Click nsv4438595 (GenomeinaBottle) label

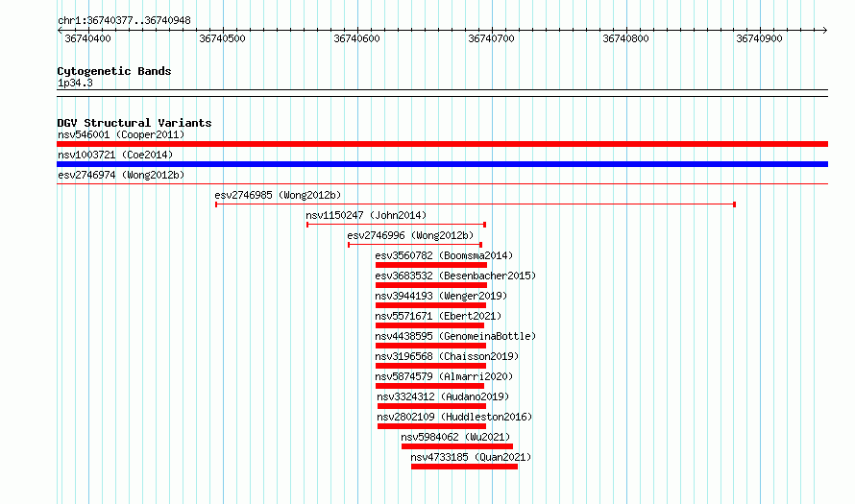(x=455, y=336)
